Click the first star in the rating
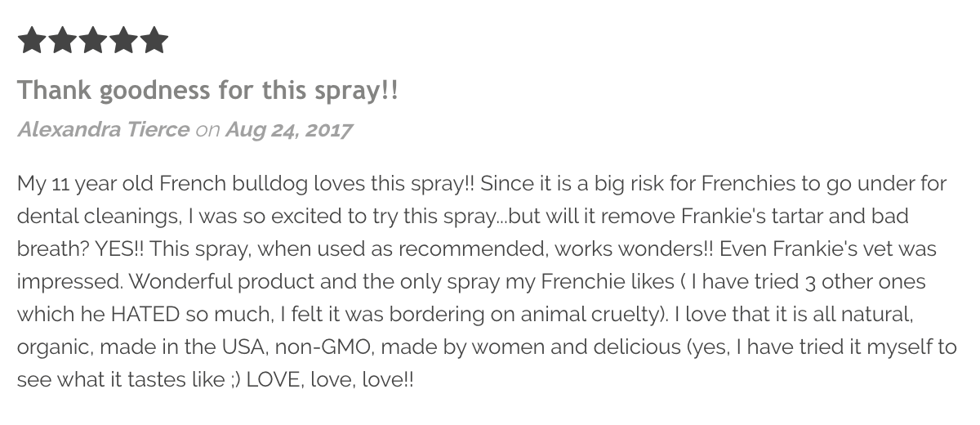The height and width of the screenshot is (425, 980). [x=31, y=40]
